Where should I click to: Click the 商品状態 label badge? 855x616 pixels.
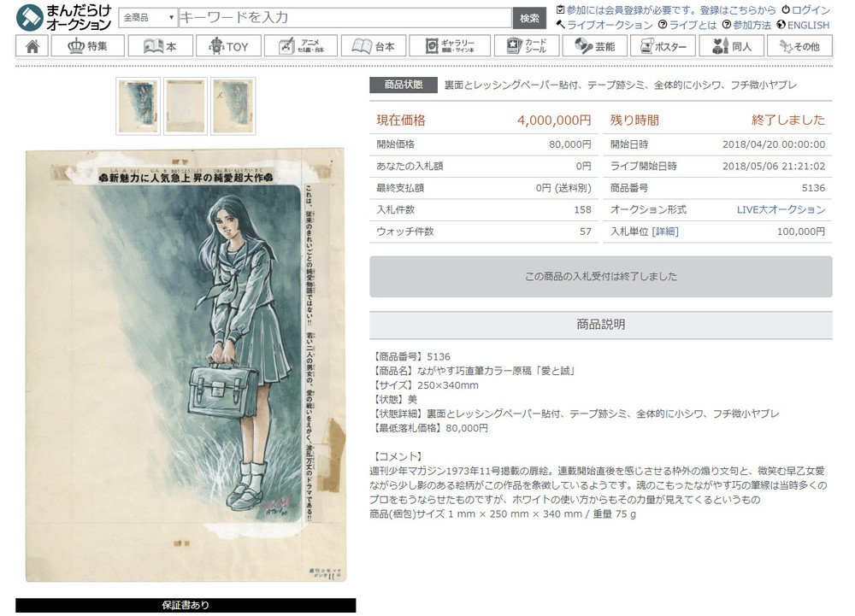(x=404, y=85)
